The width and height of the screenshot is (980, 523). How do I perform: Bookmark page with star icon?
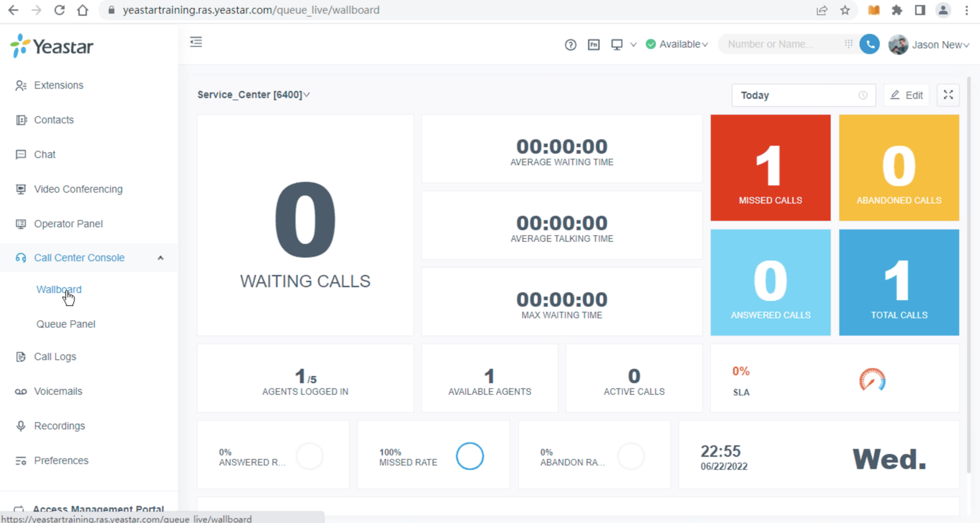click(x=845, y=10)
